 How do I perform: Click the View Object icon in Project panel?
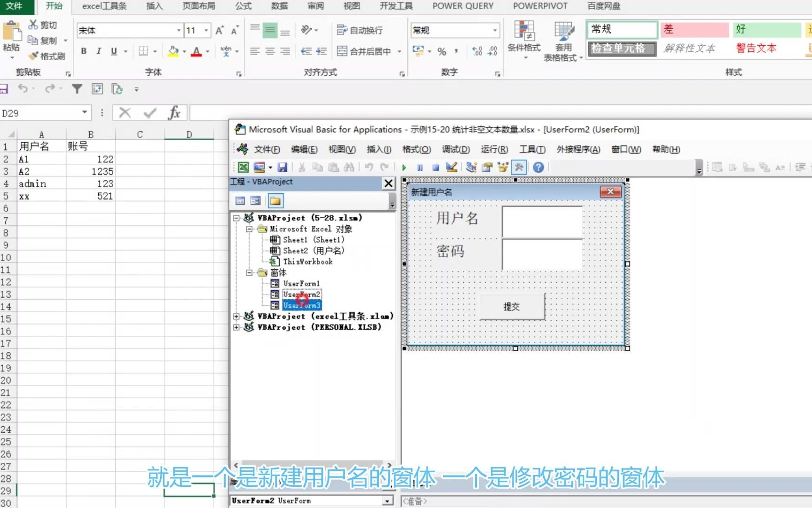tap(256, 201)
